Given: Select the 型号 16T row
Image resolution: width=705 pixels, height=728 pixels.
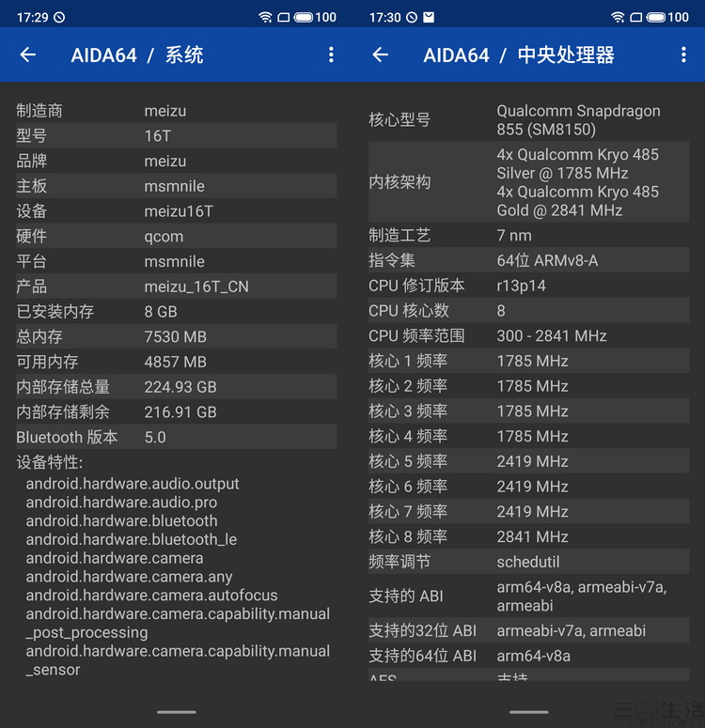Looking at the screenshot, I should 177,135.
